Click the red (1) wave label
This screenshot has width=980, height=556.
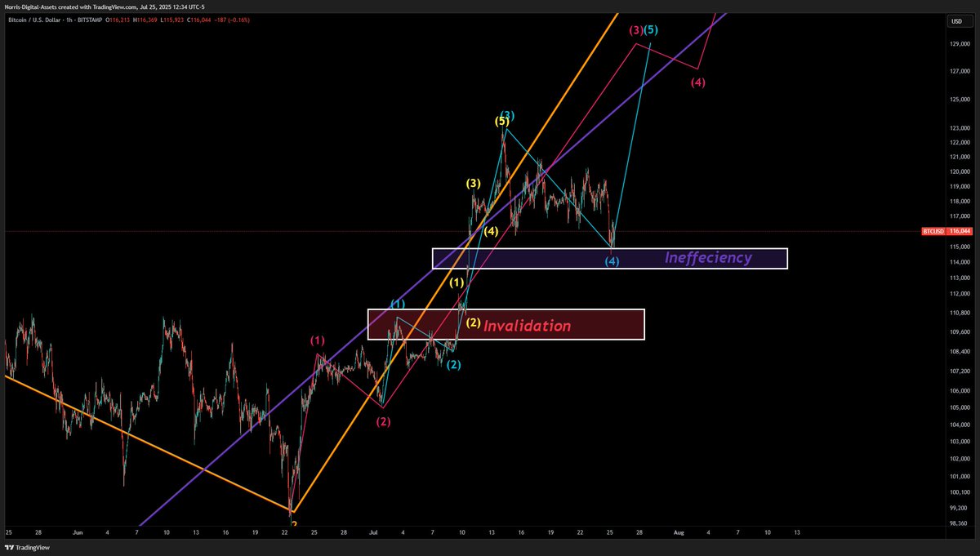(x=317, y=340)
